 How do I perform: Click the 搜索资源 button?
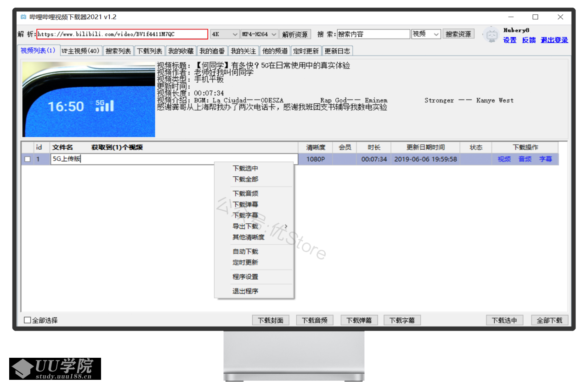click(x=458, y=34)
